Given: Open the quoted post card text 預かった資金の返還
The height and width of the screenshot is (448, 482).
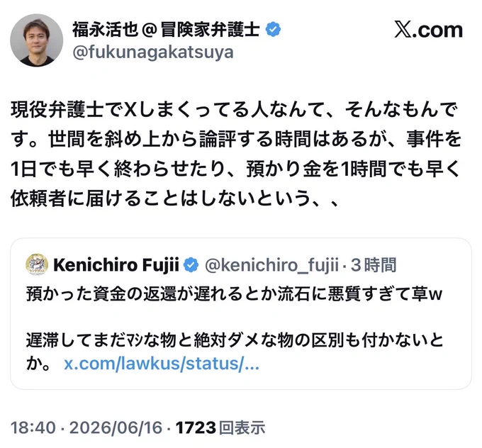Looking at the screenshot, I should point(234,294).
